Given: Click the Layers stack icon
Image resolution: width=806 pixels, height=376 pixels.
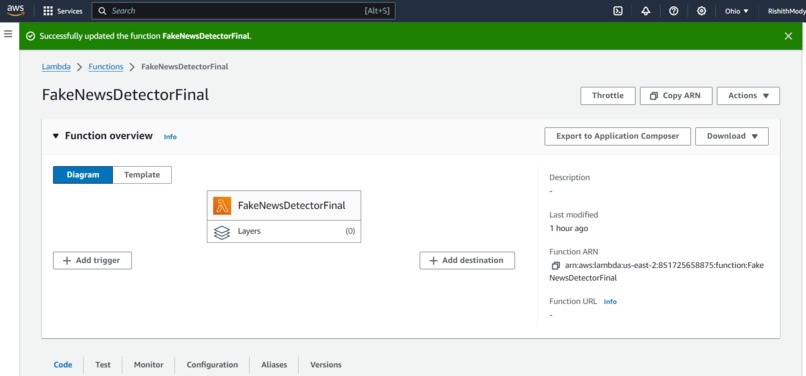Looking at the screenshot, I should [x=222, y=232].
